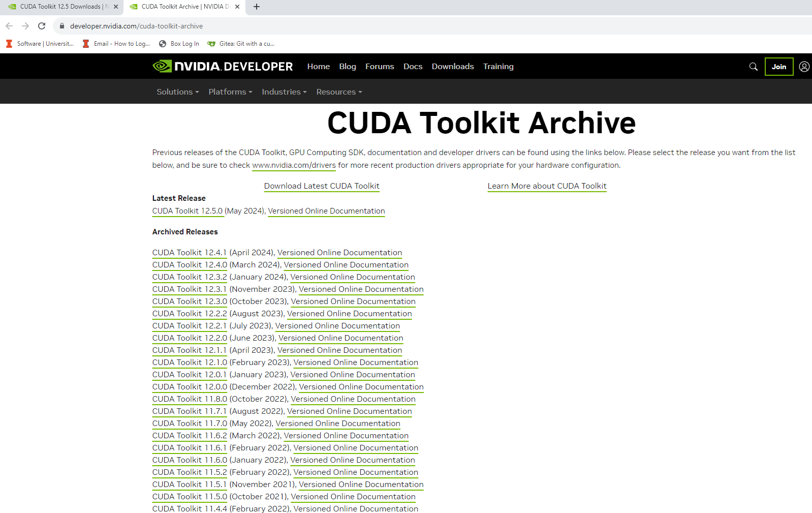Open the Email How to Log bookmark
Image resolution: width=812 pixels, height=513 pixels.
[116, 44]
